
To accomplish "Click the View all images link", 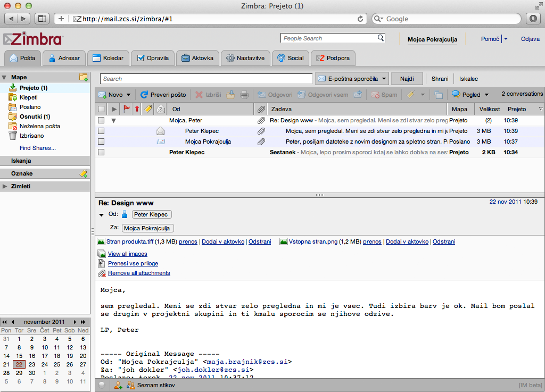I will pyautogui.click(x=128, y=254).
